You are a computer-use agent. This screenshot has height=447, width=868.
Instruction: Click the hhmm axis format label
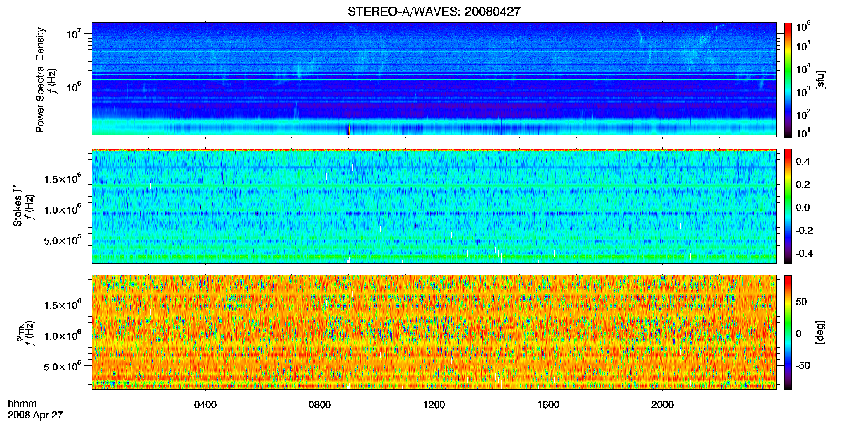22,404
